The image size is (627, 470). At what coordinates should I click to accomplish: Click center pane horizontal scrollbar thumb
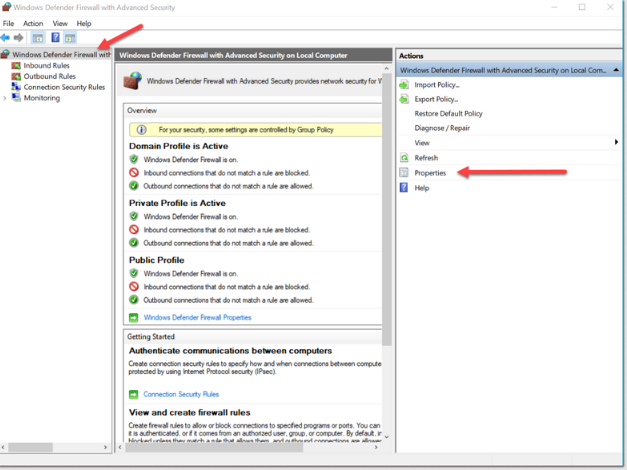pyautogui.click(x=214, y=447)
